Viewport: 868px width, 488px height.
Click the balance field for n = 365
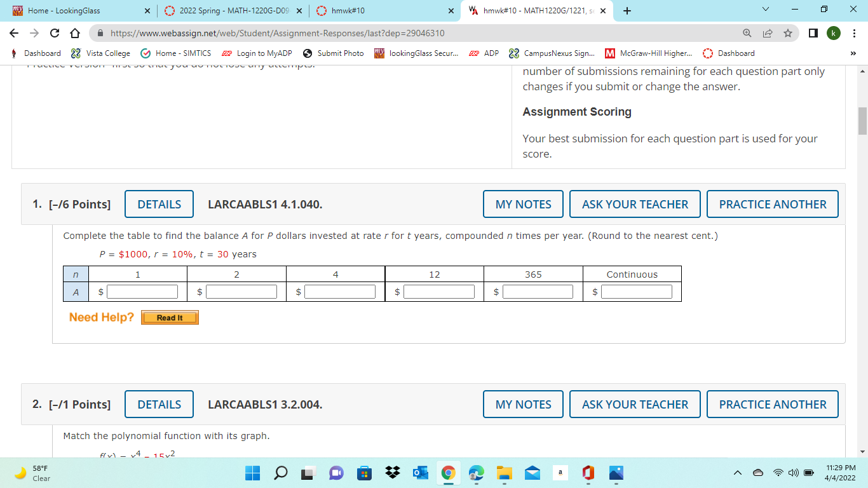tap(538, 292)
